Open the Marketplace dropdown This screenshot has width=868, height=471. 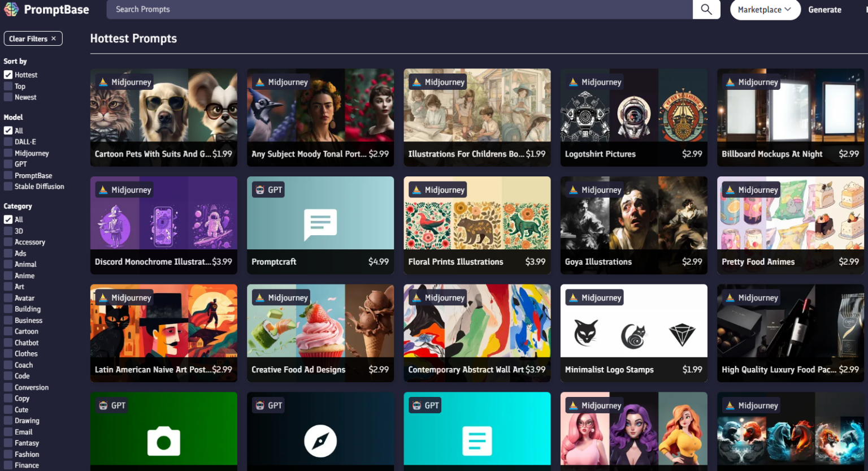pos(765,10)
